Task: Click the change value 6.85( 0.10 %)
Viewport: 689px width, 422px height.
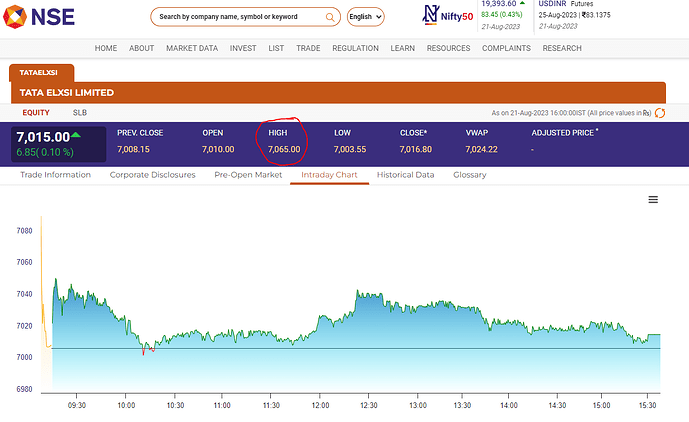Action: pyautogui.click(x=45, y=152)
